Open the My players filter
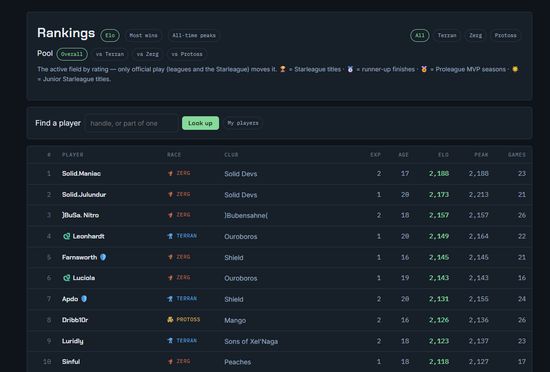 (x=243, y=123)
